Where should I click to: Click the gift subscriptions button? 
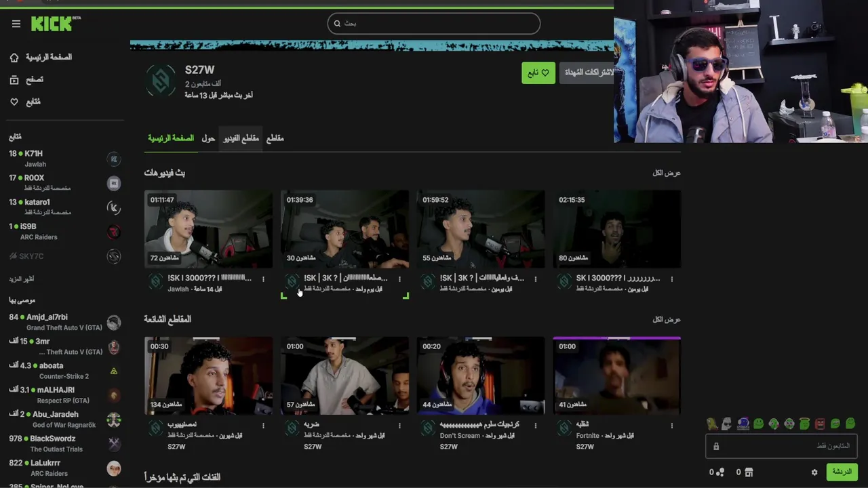click(587, 73)
